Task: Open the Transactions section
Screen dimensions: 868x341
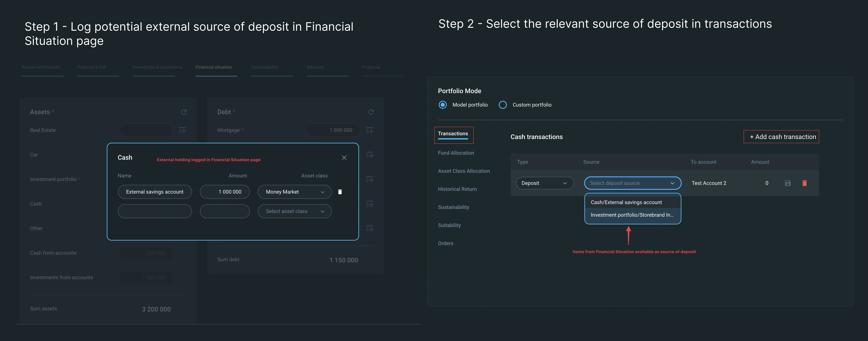Action: coord(453,134)
